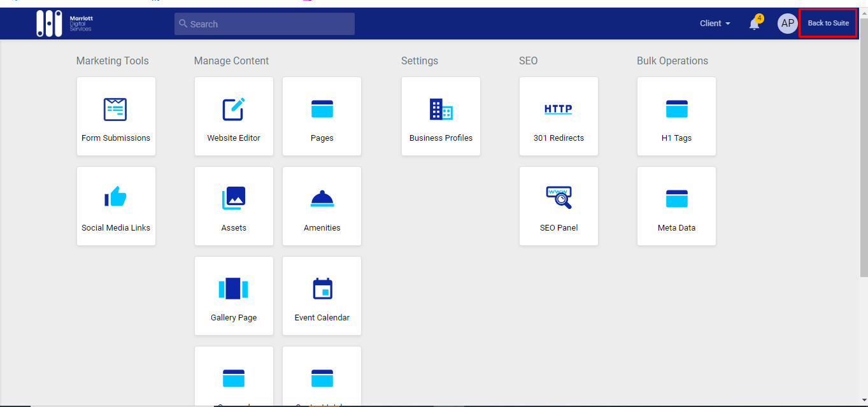868x407 pixels.
Task: Open the 301 Redirects HTTP icon
Action: click(559, 110)
